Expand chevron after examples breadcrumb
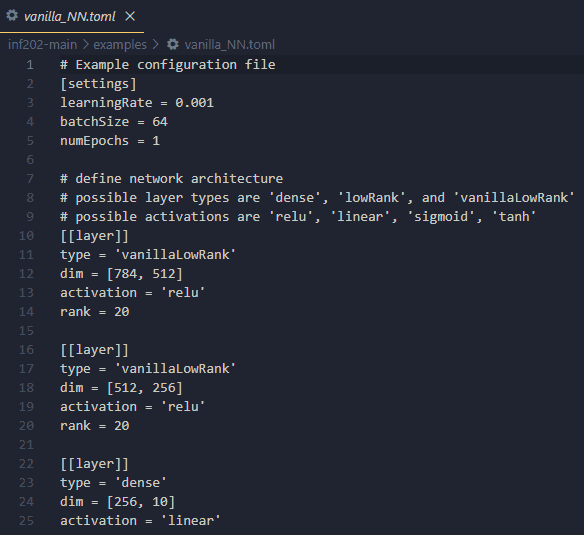This screenshot has height=535, width=584. 156,45
